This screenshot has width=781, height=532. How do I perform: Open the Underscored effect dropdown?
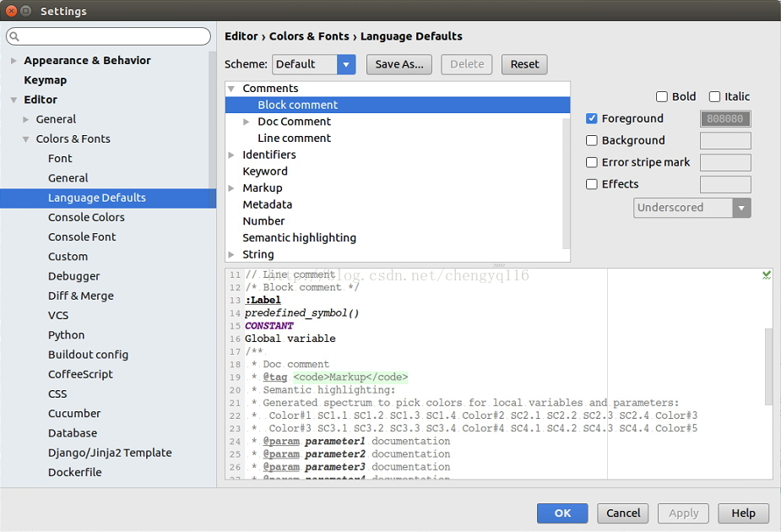coord(740,207)
